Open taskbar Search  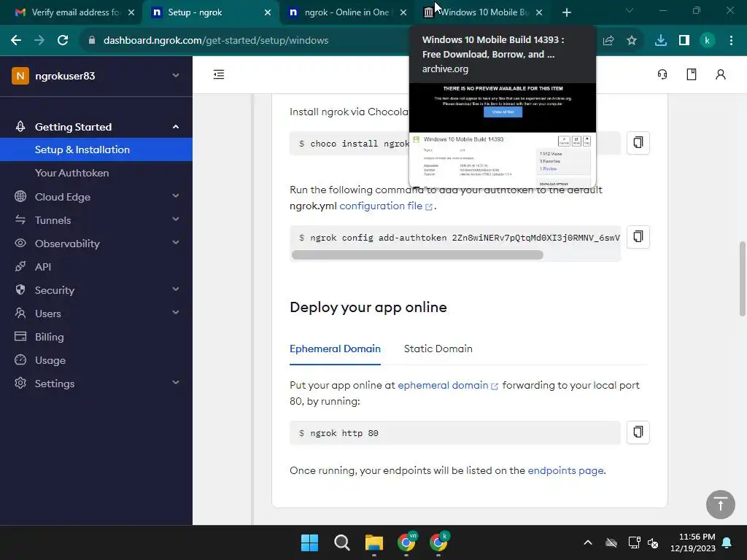[341, 542]
